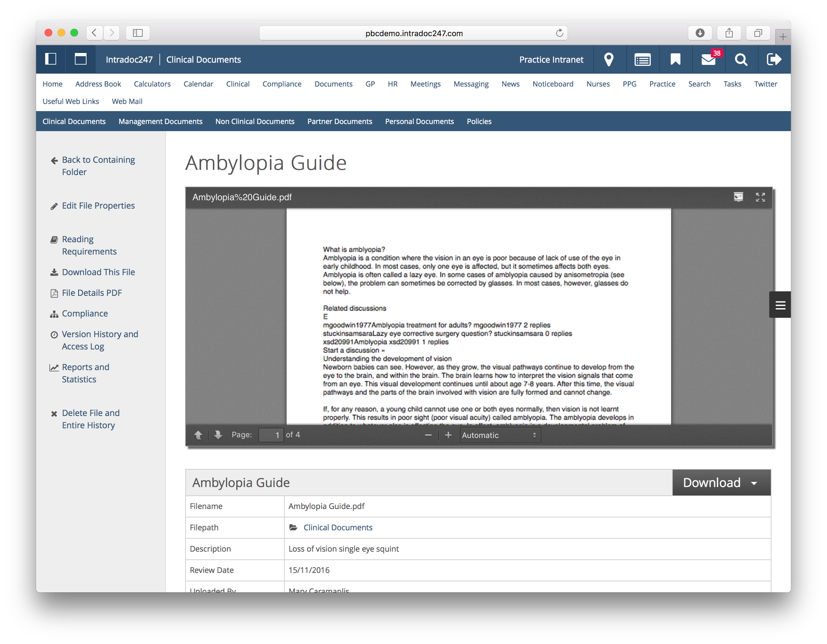This screenshot has width=827, height=644.
Task: Open the list view icon in header
Action: tap(642, 60)
